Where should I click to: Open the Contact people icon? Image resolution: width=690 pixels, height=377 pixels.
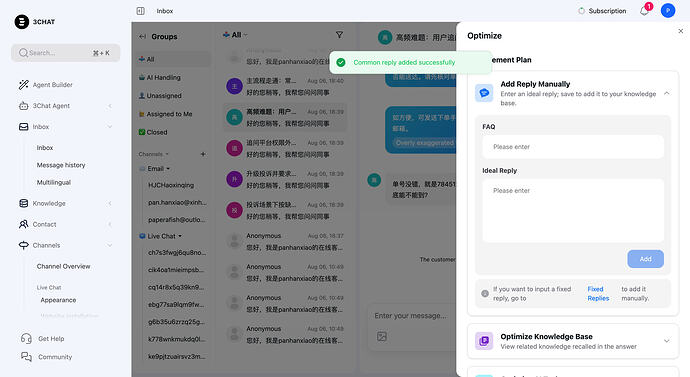click(x=24, y=224)
